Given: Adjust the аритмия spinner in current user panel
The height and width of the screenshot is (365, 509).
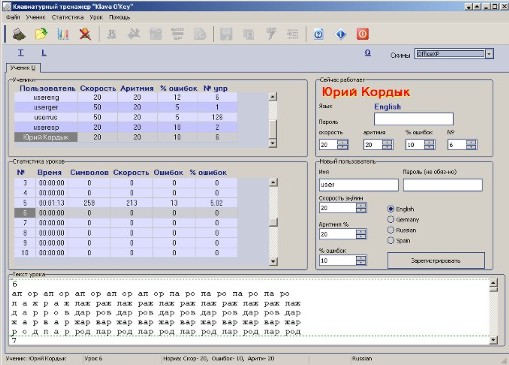Looking at the screenshot, I should point(387,145).
